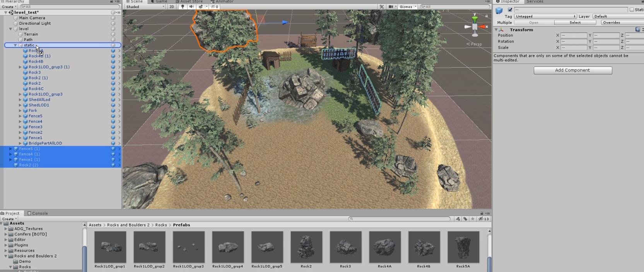Toggle scene lighting lightbulb icon

point(183,7)
